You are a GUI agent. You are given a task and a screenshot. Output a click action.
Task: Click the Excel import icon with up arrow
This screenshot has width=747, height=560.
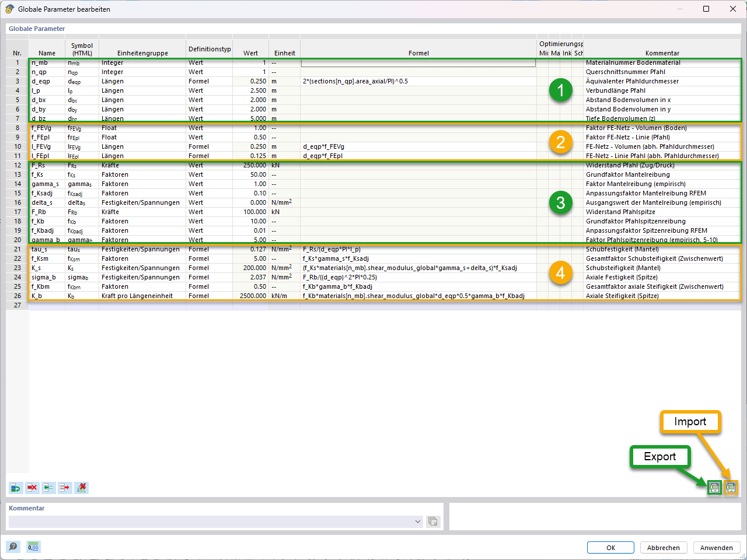731,488
